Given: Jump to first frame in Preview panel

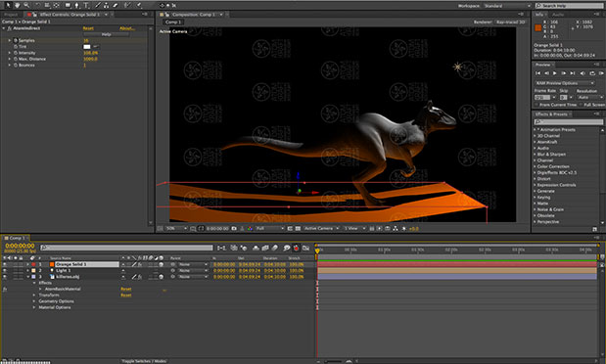Looking at the screenshot, I should pos(537,73).
